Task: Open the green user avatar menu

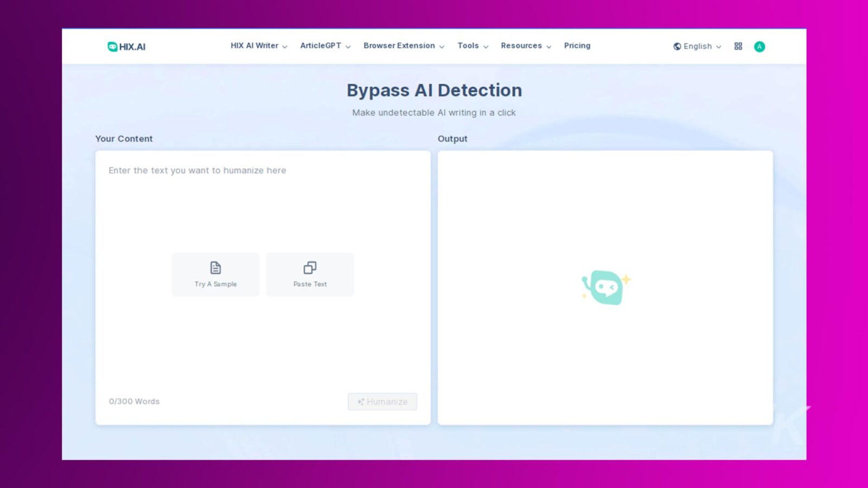Action: tap(759, 47)
